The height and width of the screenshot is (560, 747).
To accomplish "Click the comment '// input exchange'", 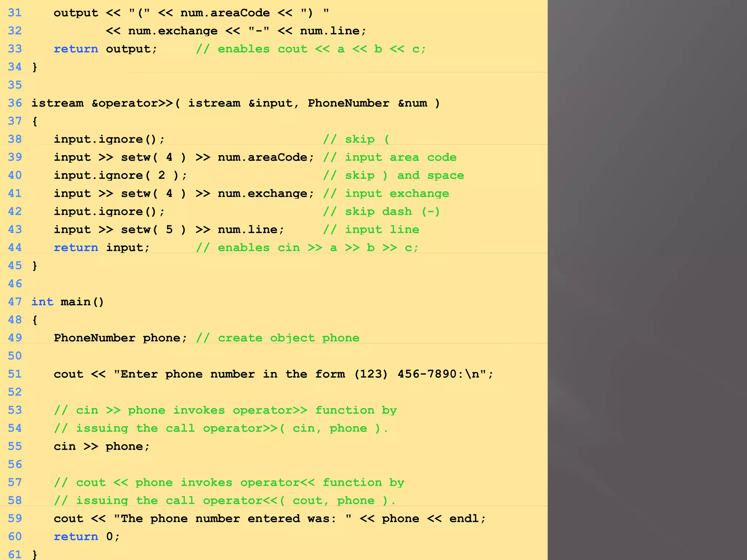I will pos(386,194).
